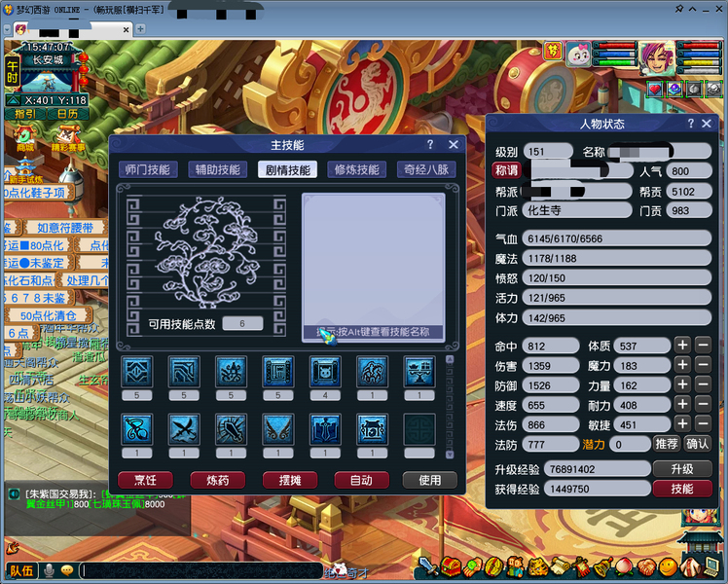This screenshot has height=584, width=728.
Task: Open the computer system settings icon
Action: click(x=712, y=566)
